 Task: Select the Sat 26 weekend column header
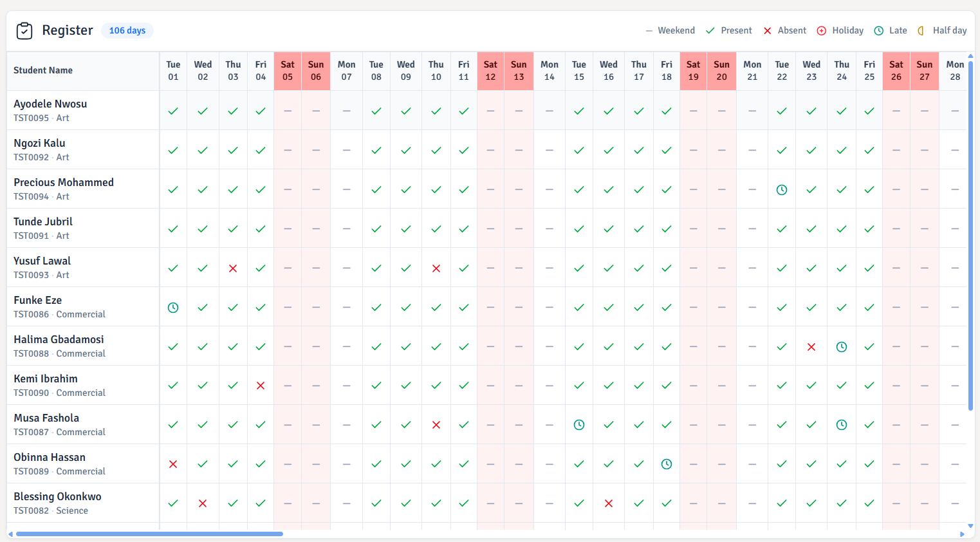click(x=896, y=71)
